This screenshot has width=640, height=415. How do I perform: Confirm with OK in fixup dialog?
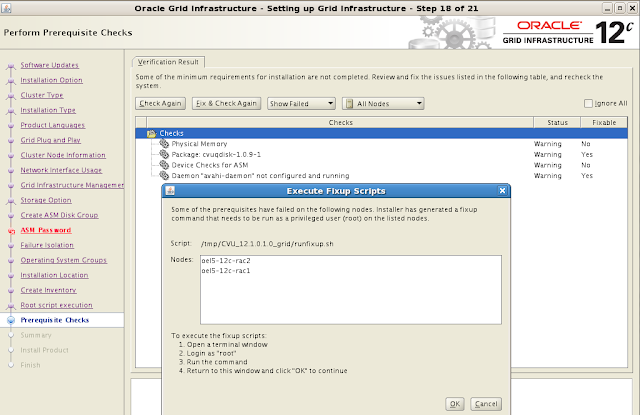[455, 404]
